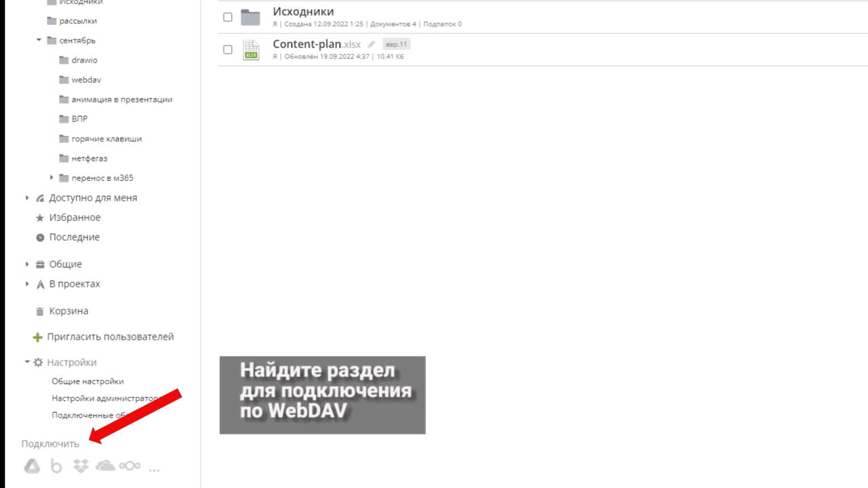Click Пригласить пользователей link
This screenshot has height=488, width=868.
pyautogui.click(x=111, y=337)
